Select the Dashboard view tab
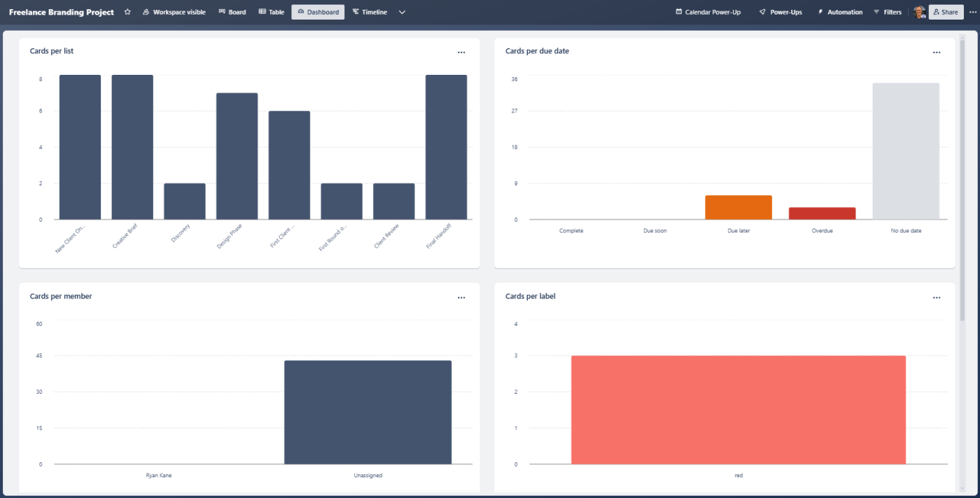This screenshot has height=498, width=980. pyautogui.click(x=318, y=12)
